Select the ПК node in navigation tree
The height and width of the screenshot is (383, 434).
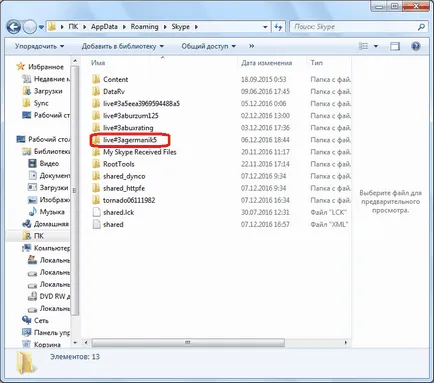(x=39, y=236)
